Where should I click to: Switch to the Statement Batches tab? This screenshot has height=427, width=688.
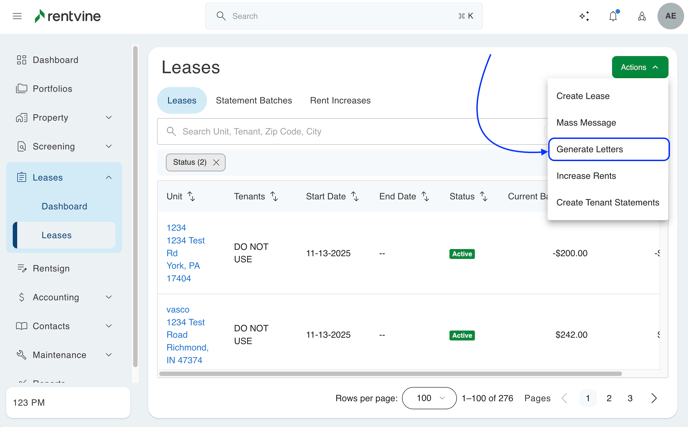[x=254, y=101]
